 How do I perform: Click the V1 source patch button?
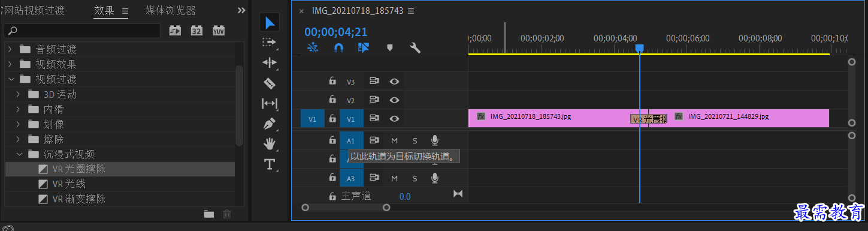click(312, 119)
